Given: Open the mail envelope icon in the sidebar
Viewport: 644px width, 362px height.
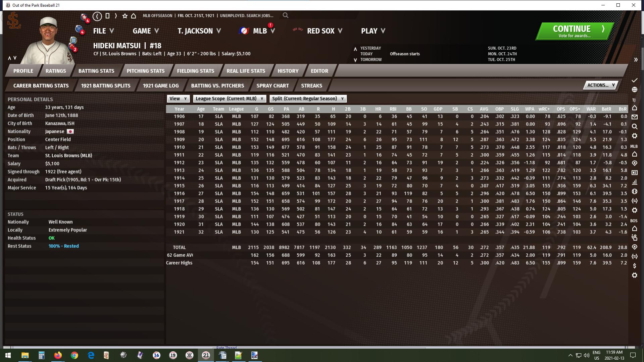Looking at the screenshot, I should (634, 117).
